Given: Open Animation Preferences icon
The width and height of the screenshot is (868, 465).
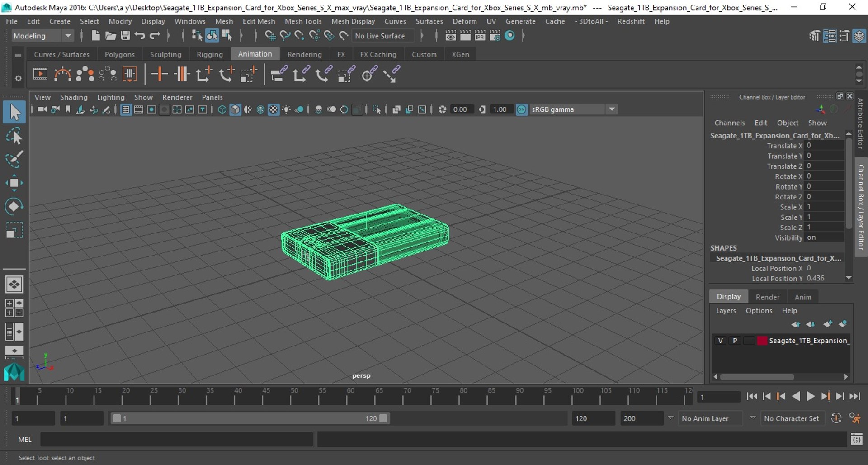Looking at the screenshot, I should pos(855,418).
